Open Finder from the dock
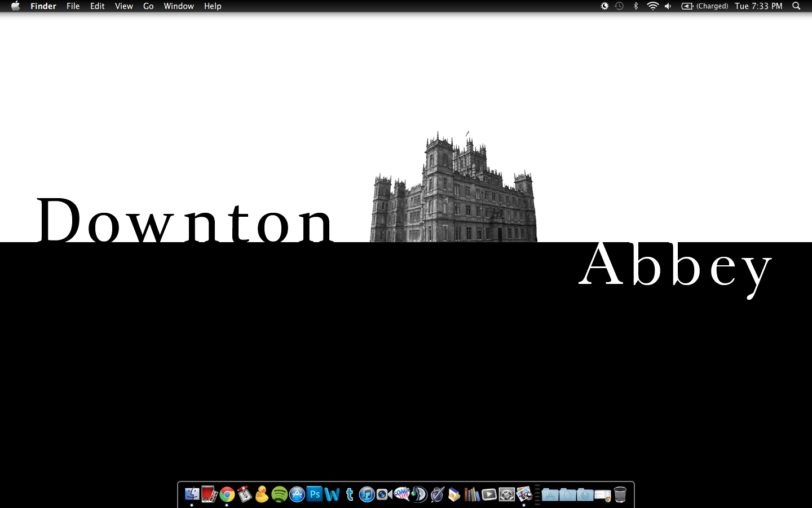 point(192,494)
